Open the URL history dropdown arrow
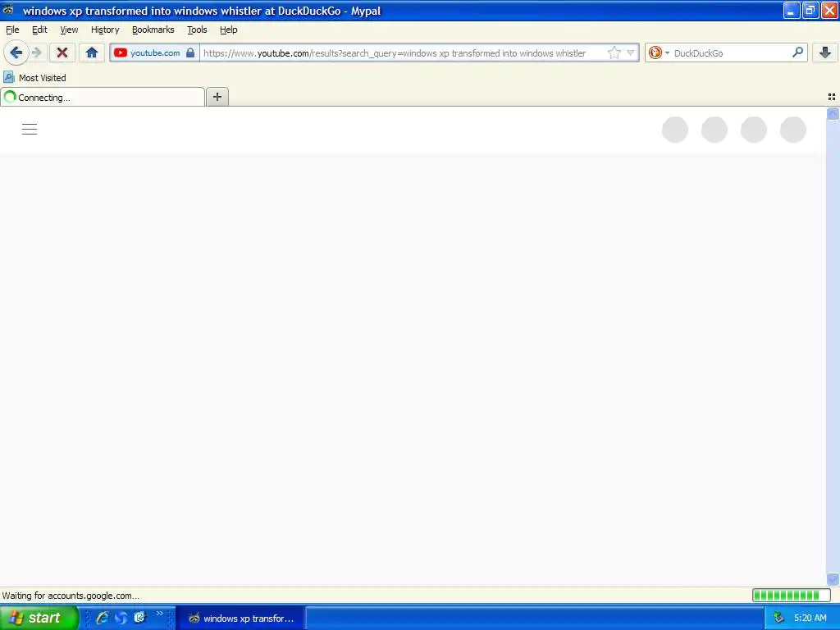 pos(631,52)
